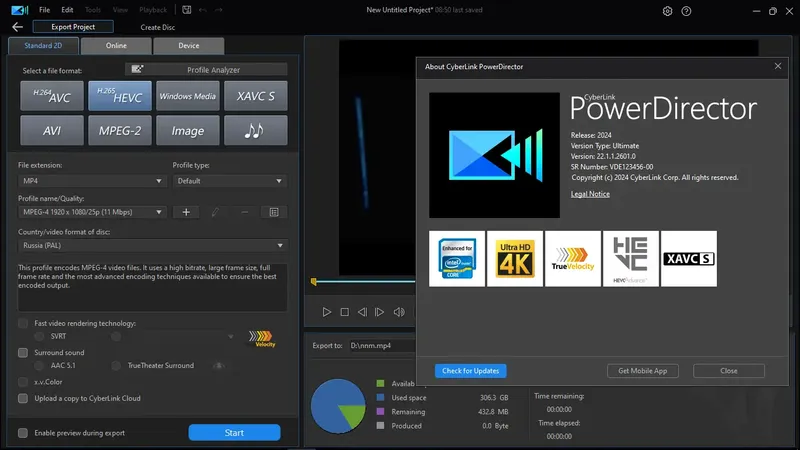Click the preview volume speaker icon
This screenshot has width=800, height=450.
(399, 312)
